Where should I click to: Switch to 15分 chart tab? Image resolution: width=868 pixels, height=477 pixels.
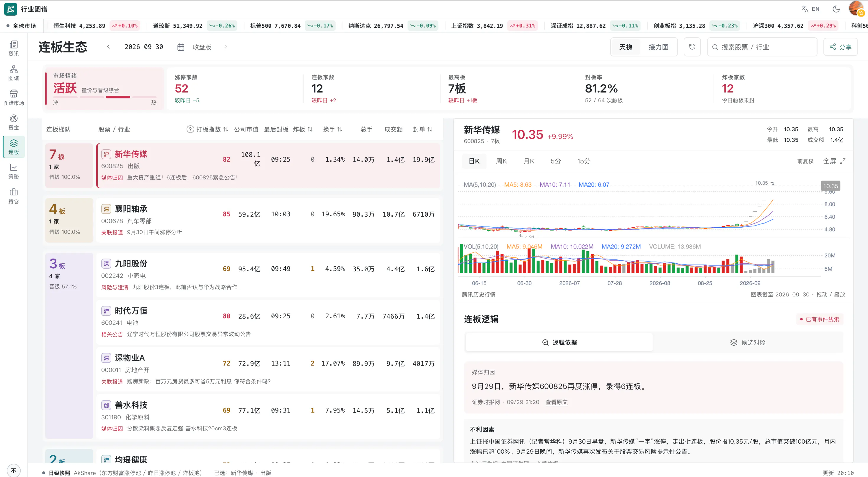coord(584,161)
